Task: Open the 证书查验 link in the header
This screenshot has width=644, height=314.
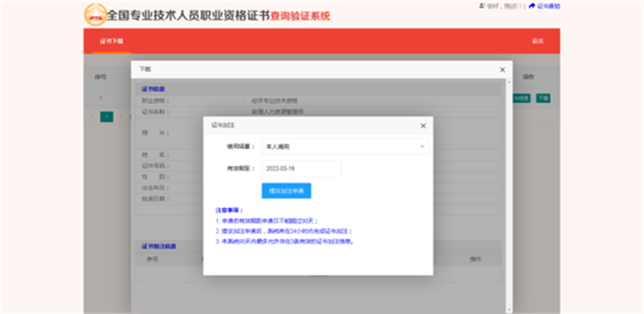Action: (x=549, y=6)
